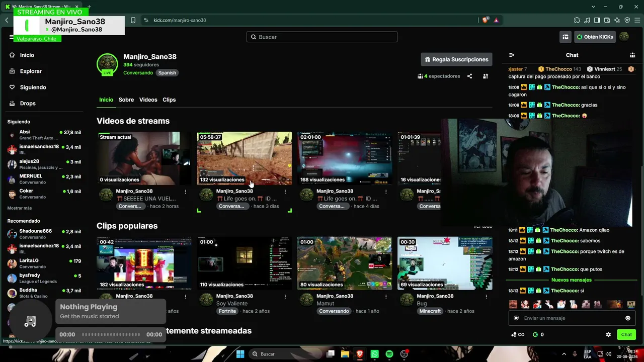Open the browser tab search dropdown arrow
This screenshot has height=362, width=644.
[593, 7]
